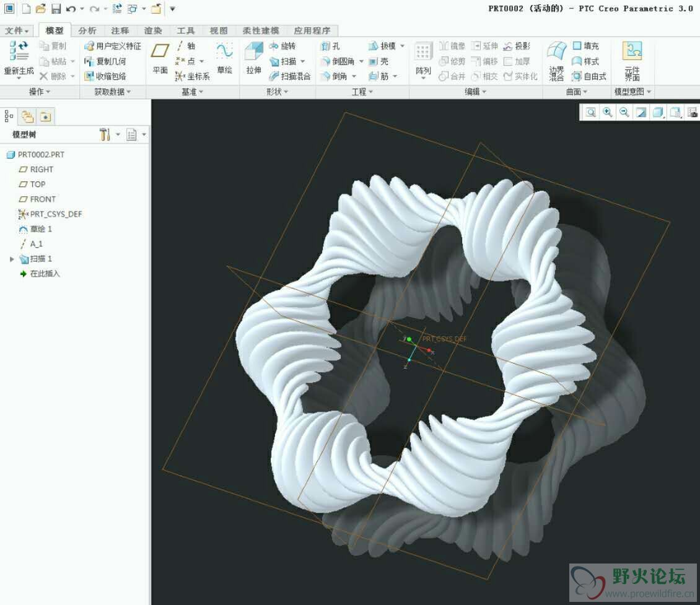Zoom in using the graphics toolbar magnifier
Image resolution: width=700 pixels, height=605 pixels.
[607, 113]
